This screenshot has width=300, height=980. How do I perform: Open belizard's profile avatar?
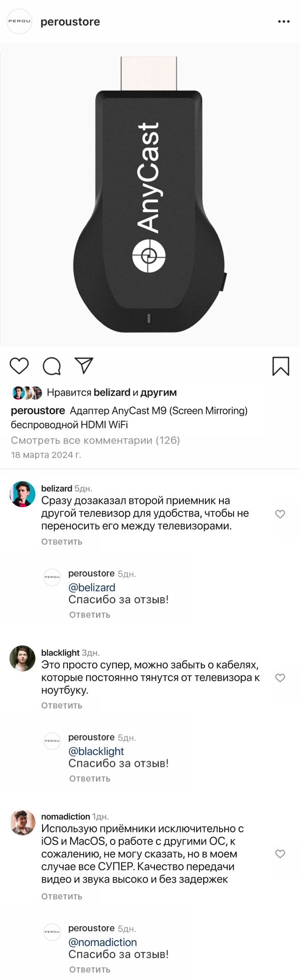(22, 494)
